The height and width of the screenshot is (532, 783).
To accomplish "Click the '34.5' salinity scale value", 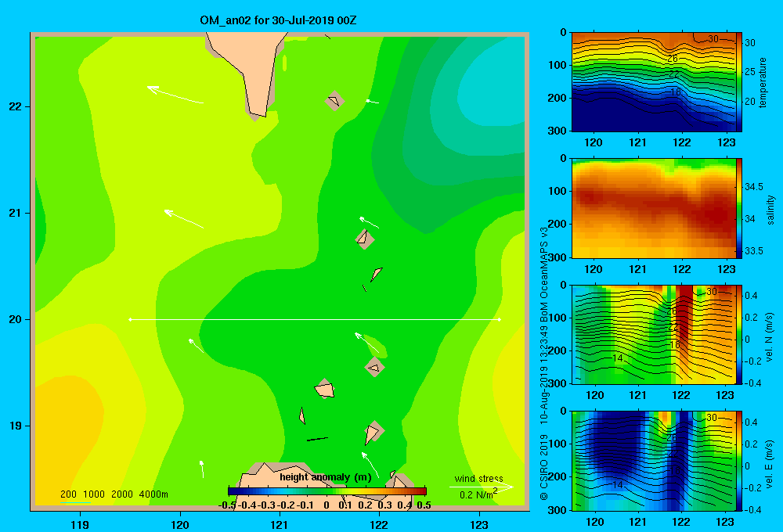I will tap(754, 187).
